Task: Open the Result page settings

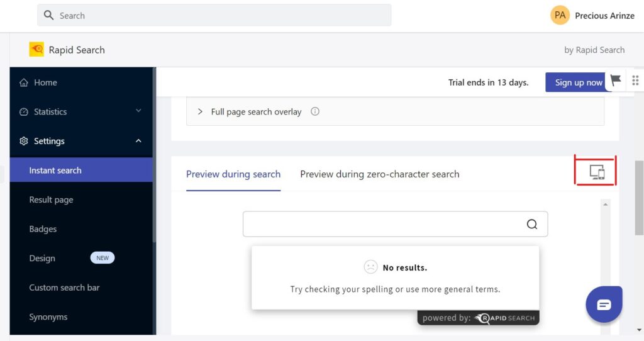Action: [51, 199]
